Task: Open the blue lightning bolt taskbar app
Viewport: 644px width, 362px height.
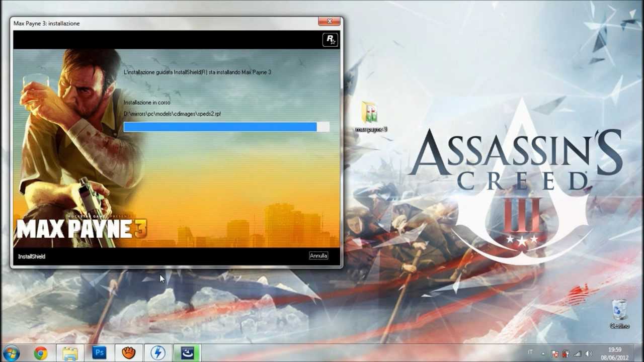Action: pos(158,353)
